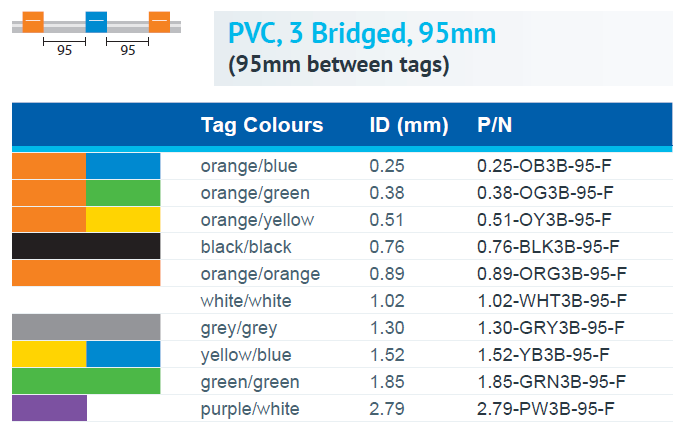The width and height of the screenshot is (686, 433).
Task: Click part number 0.25-OB3B-95-F
Action: [x=544, y=166]
